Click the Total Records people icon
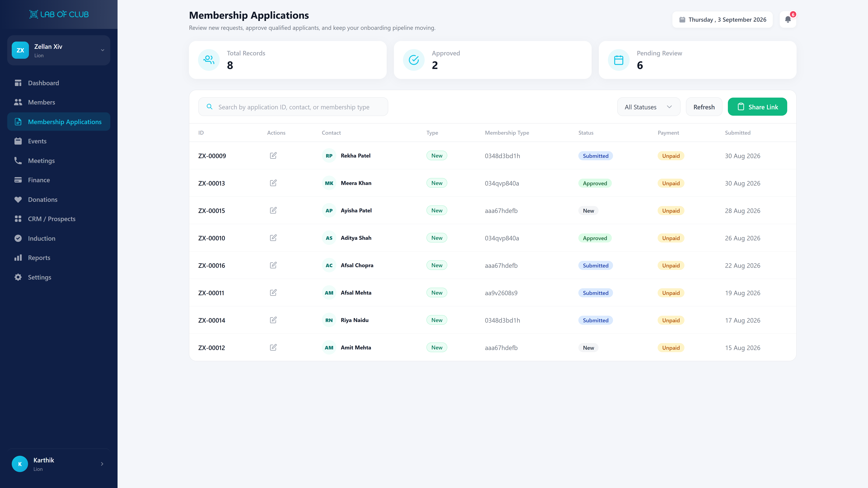The image size is (868, 488). point(209,60)
